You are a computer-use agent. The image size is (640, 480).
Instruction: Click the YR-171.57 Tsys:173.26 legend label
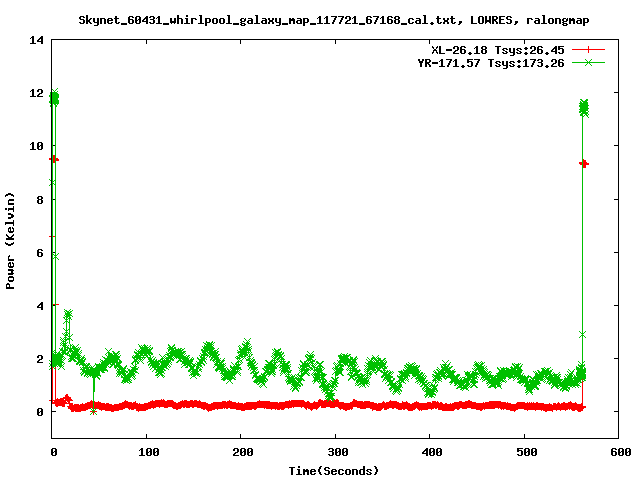coord(491,63)
